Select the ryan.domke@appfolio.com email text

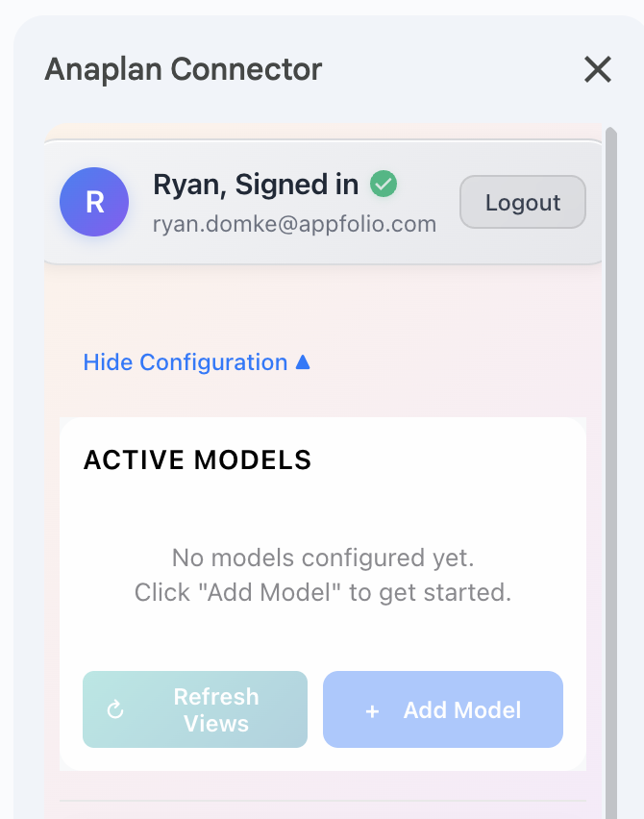click(x=294, y=225)
